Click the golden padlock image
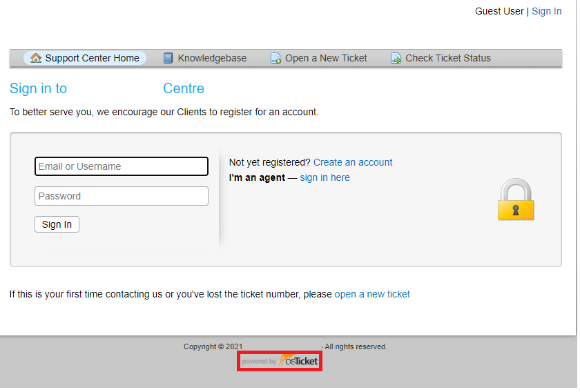Screen dimensions: 580x392 [x=516, y=200]
